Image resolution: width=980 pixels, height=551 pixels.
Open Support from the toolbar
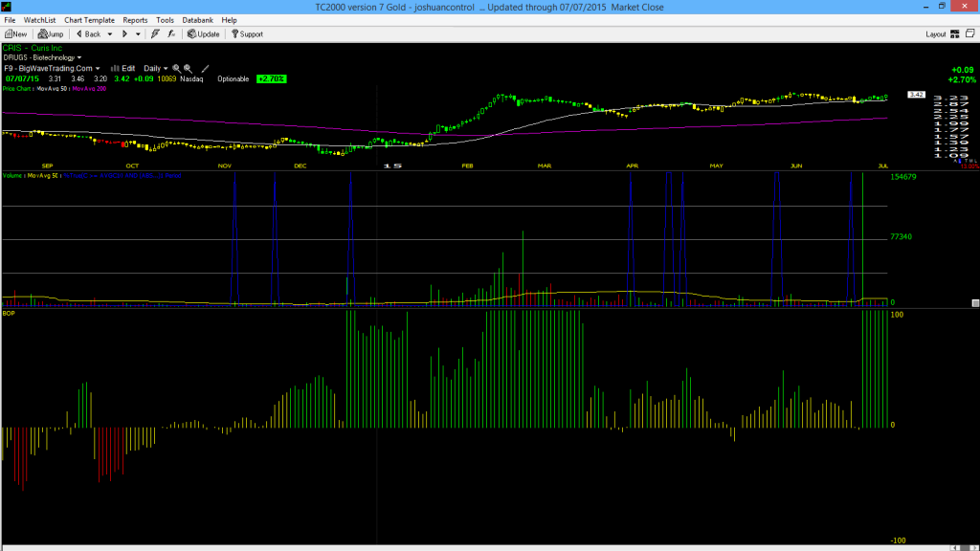coord(247,34)
